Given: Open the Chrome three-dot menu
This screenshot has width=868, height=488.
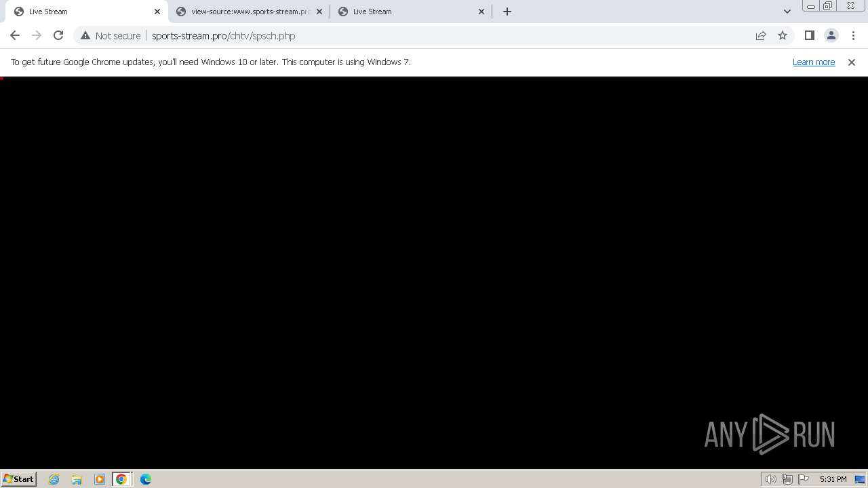Looking at the screenshot, I should (x=853, y=35).
